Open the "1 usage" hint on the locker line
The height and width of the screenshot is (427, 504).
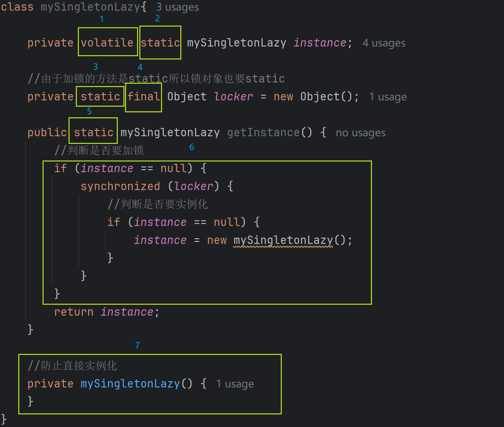[388, 97]
